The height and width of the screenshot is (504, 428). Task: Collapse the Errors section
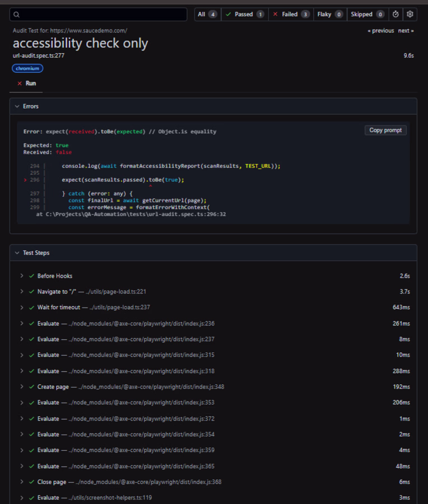click(x=17, y=106)
